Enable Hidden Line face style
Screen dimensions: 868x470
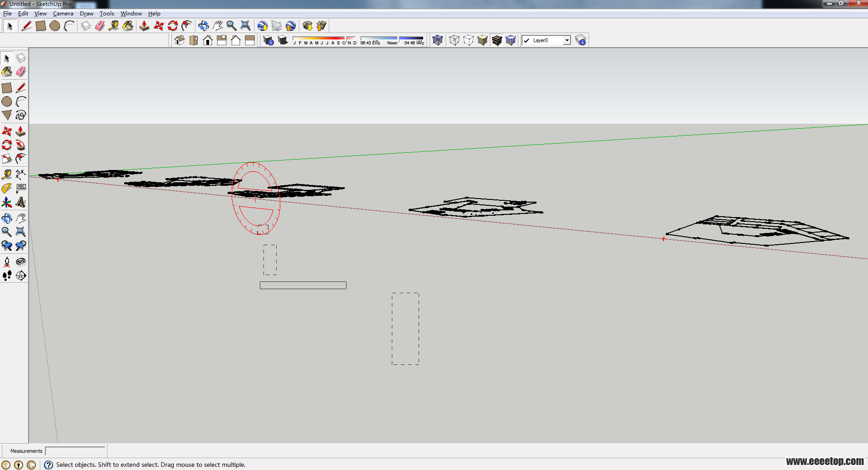point(468,40)
